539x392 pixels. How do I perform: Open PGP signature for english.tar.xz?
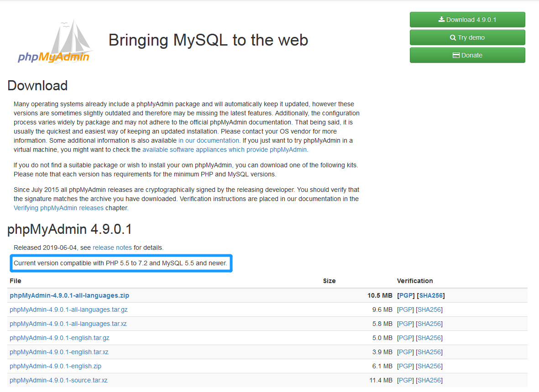tap(405, 352)
